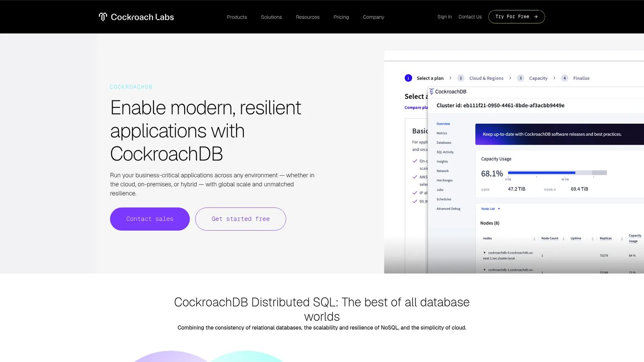The height and width of the screenshot is (362, 644).
Task: Open the Solutions menu
Action: (271, 17)
